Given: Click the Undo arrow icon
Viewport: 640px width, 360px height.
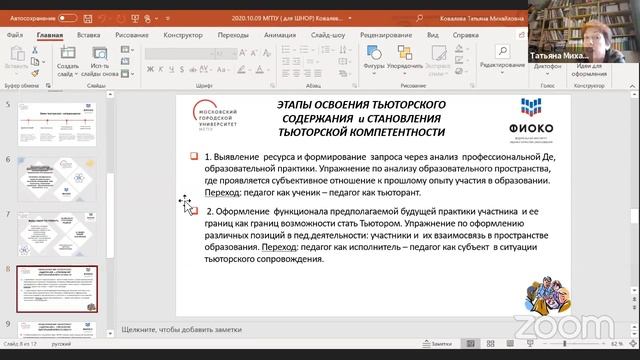Looking at the screenshot, I should [x=102, y=18].
